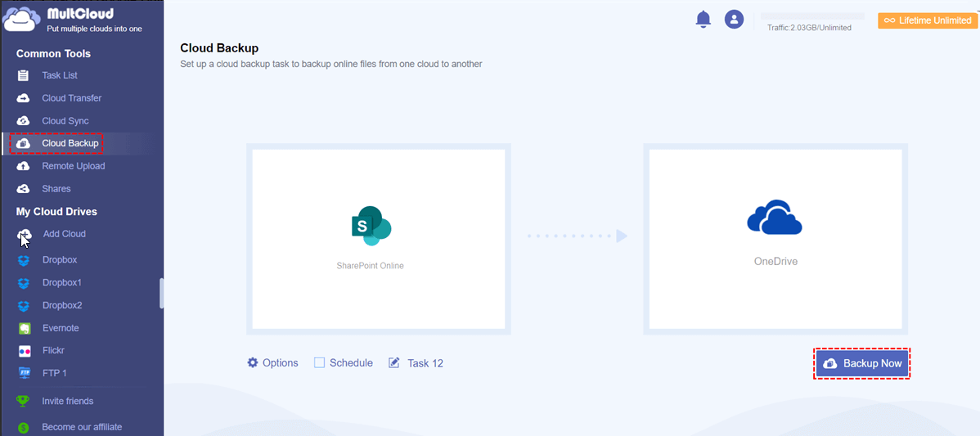Open the Flickr drive entry
This screenshot has height=436, width=980.
(53, 351)
